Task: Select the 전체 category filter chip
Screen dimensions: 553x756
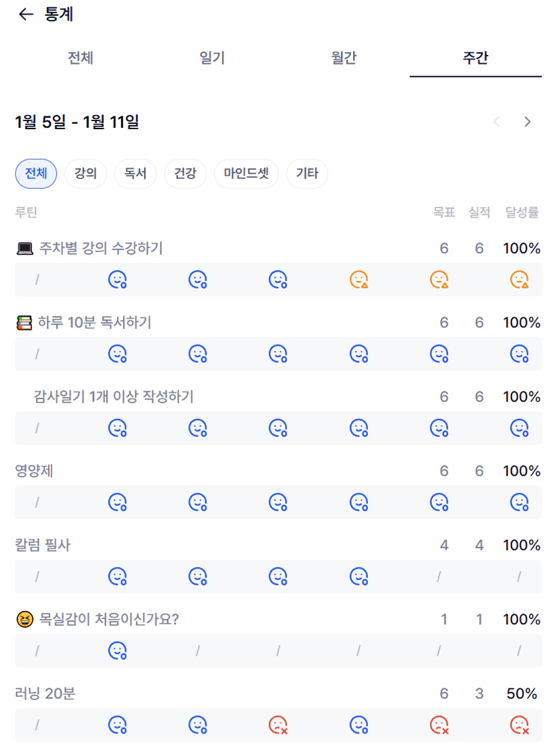Action: 36,174
